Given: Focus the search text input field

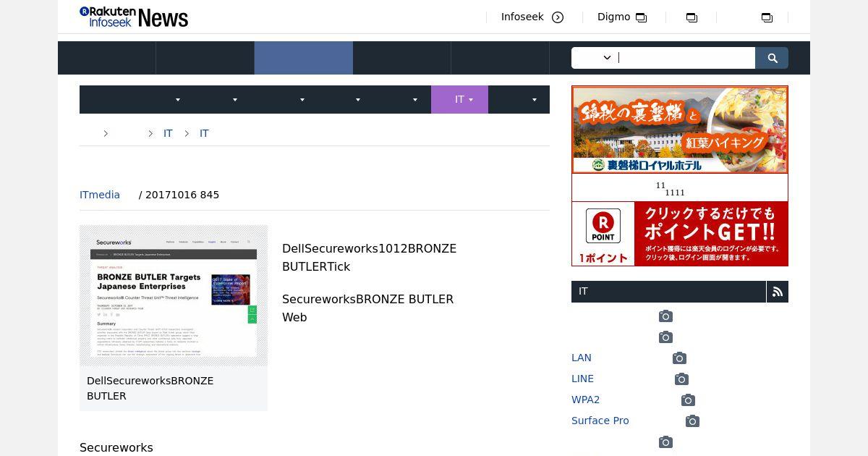Looking at the screenshot, I should pyautogui.click(x=685, y=58).
